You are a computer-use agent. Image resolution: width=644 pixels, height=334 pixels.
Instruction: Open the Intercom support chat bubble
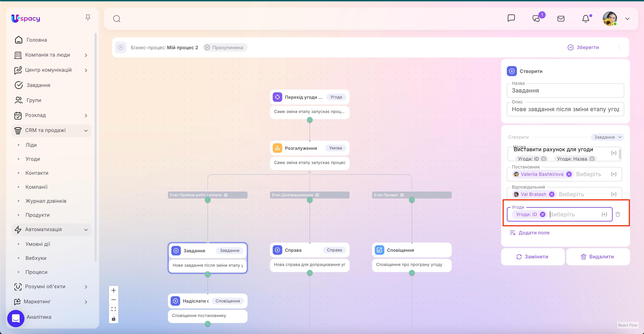(x=16, y=318)
